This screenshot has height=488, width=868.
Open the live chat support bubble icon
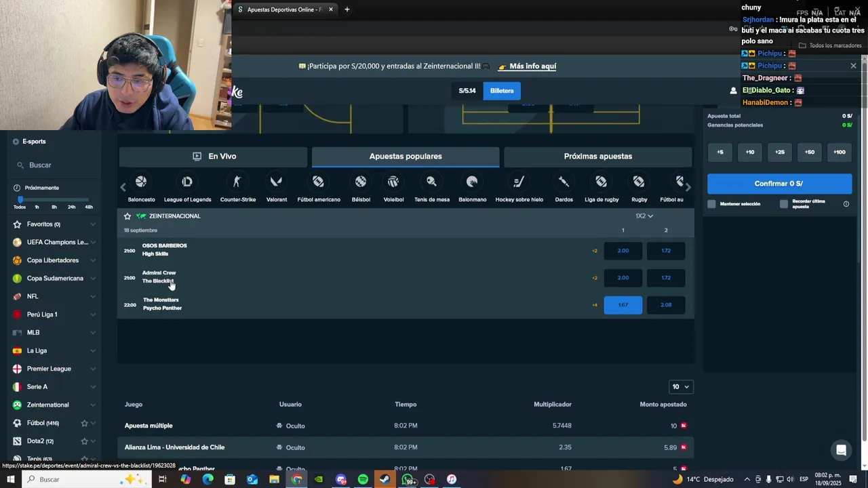(x=841, y=450)
